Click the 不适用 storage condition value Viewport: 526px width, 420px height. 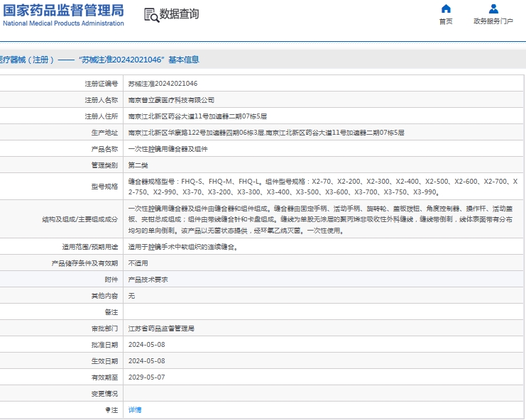tap(138, 263)
